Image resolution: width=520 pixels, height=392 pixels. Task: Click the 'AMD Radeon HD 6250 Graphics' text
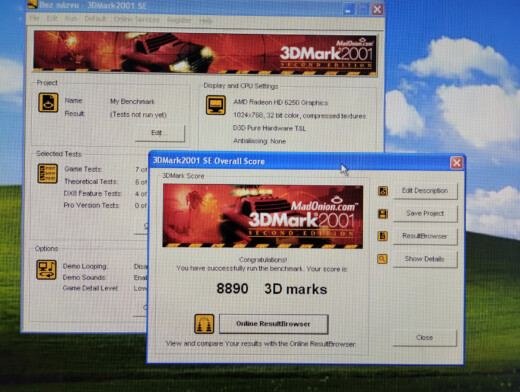click(281, 102)
